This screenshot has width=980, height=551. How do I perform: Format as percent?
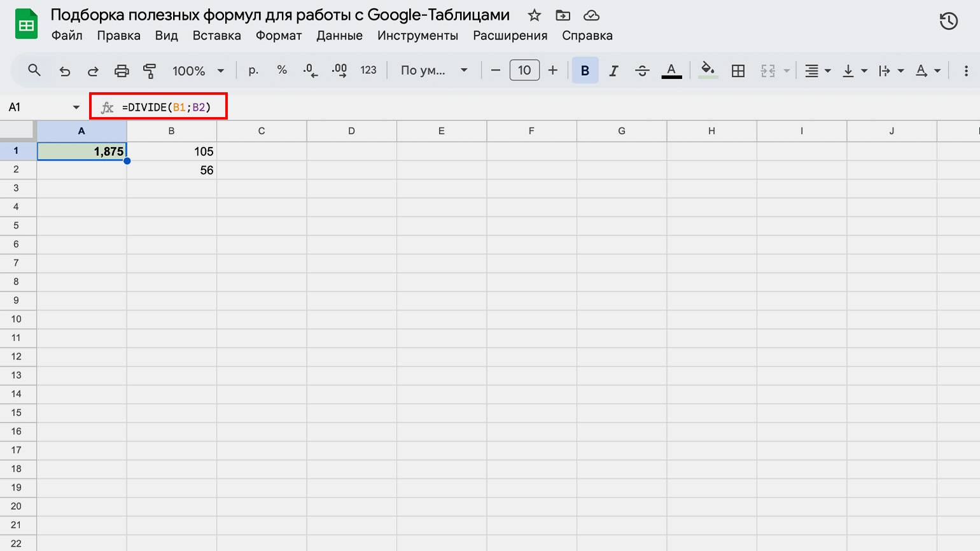coord(282,70)
